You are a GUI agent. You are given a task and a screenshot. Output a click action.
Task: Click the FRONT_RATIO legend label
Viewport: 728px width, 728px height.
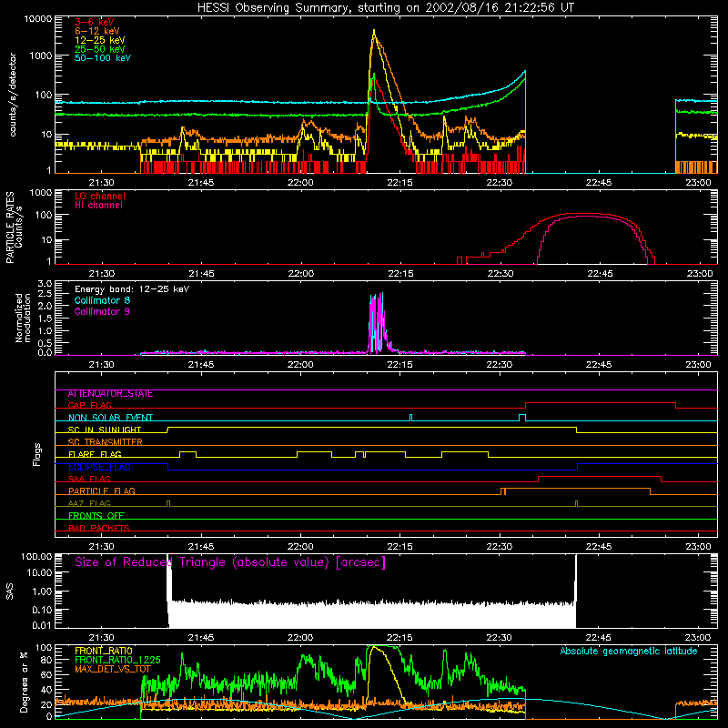click(x=104, y=651)
